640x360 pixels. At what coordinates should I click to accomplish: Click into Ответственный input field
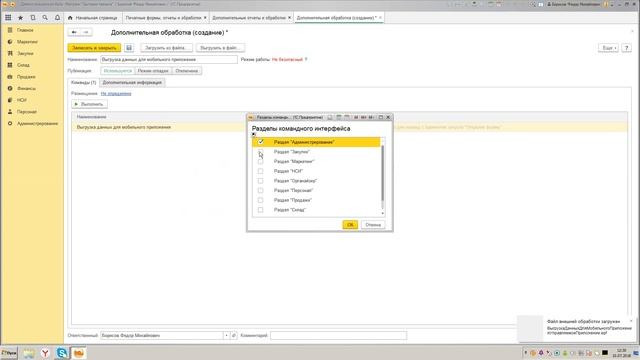pyautogui.click(x=162, y=336)
